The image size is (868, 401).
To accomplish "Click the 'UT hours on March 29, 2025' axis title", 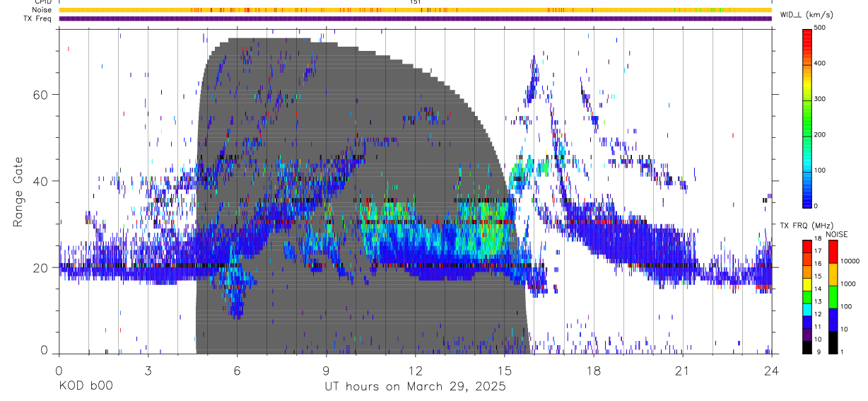I will click(x=415, y=386).
